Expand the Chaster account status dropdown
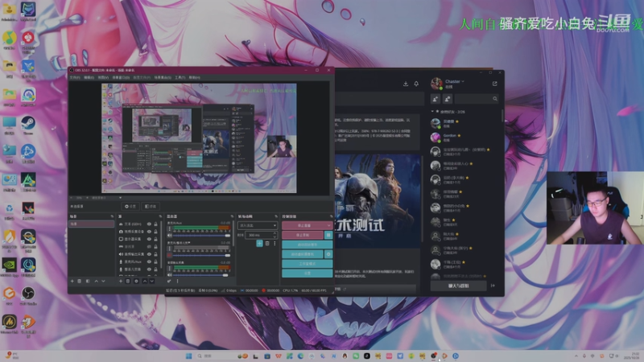 pyautogui.click(x=463, y=81)
